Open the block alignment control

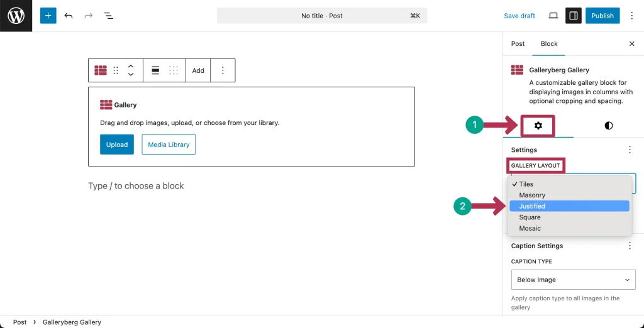155,70
